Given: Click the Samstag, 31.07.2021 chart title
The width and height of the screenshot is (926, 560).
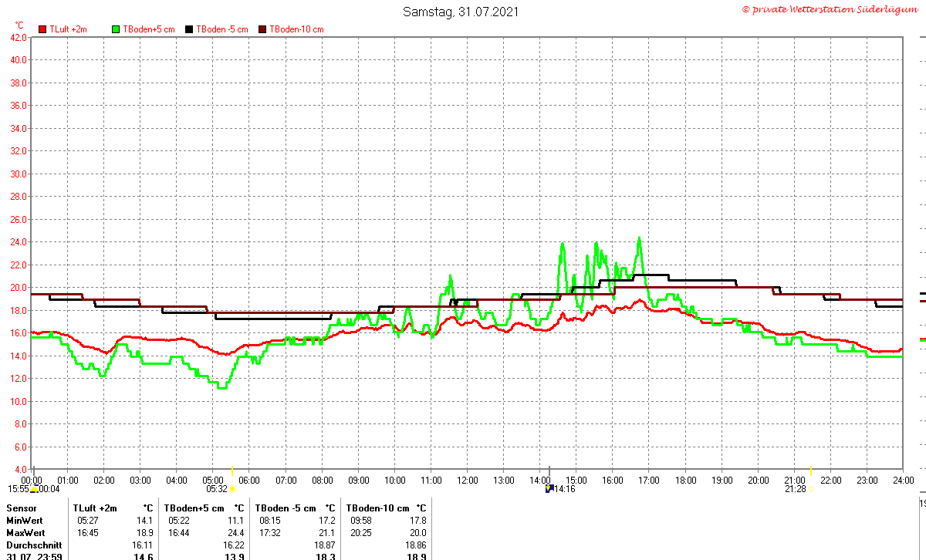Looking at the screenshot, I should pos(461,12).
